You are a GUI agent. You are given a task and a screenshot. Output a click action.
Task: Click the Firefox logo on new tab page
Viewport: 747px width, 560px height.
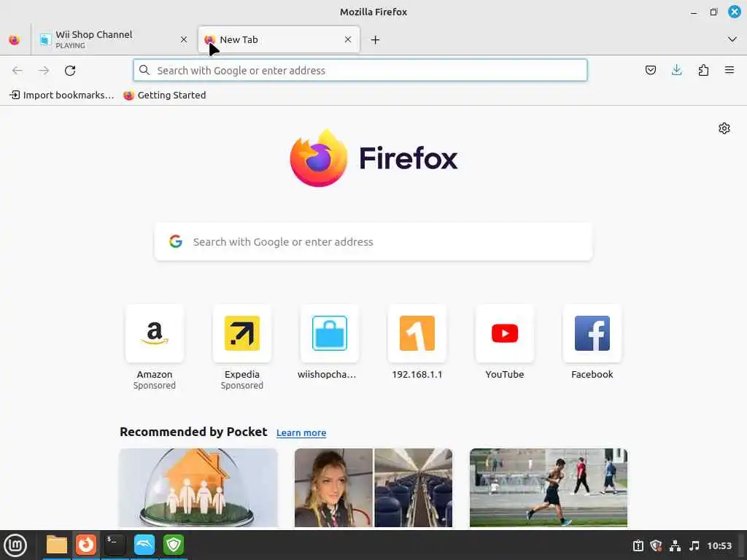[x=373, y=157]
